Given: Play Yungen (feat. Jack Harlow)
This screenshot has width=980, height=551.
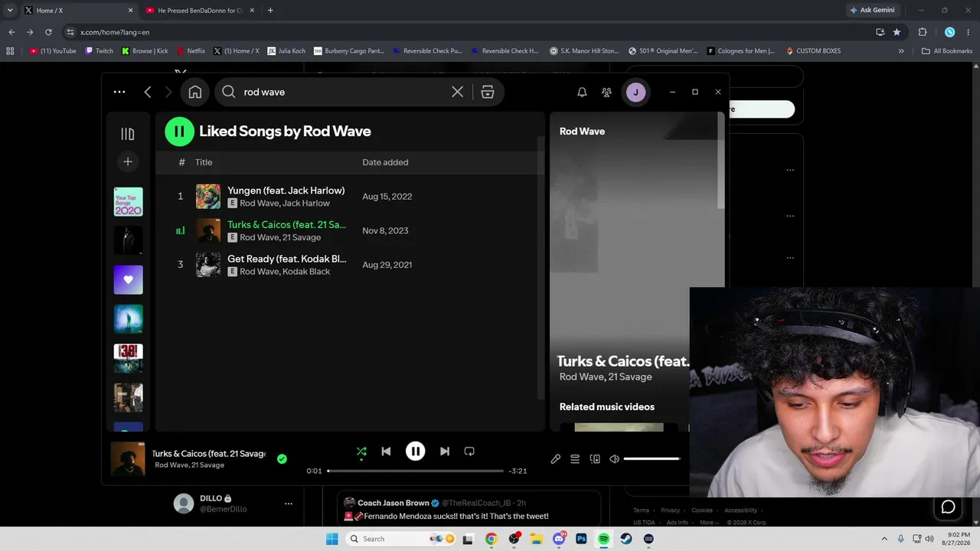Looking at the screenshot, I should pyautogui.click(x=286, y=191).
